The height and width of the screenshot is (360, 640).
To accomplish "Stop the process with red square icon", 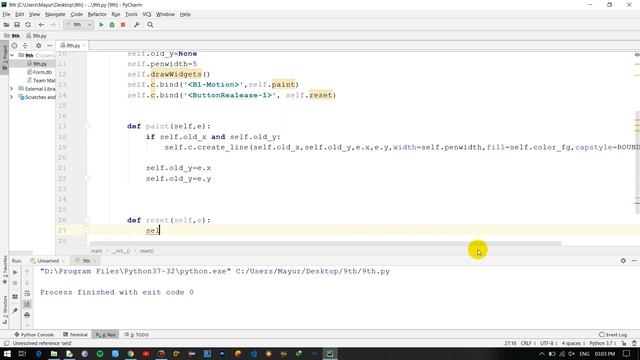I will pyautogui.click(x=123, y=25).
